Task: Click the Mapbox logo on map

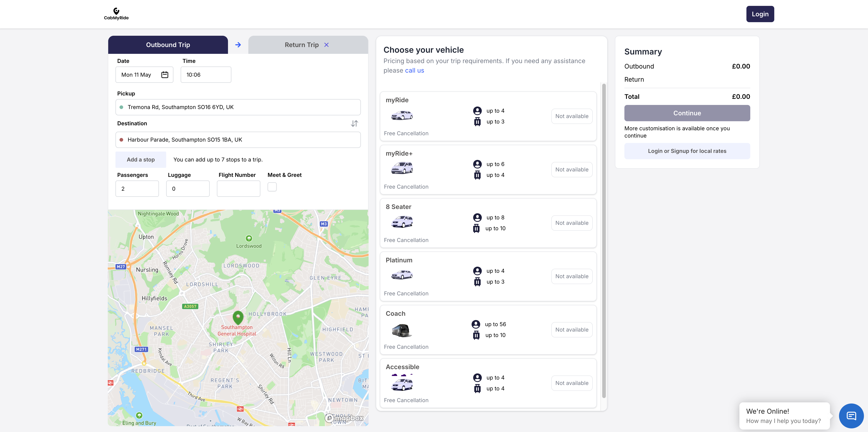Action: 344,418
